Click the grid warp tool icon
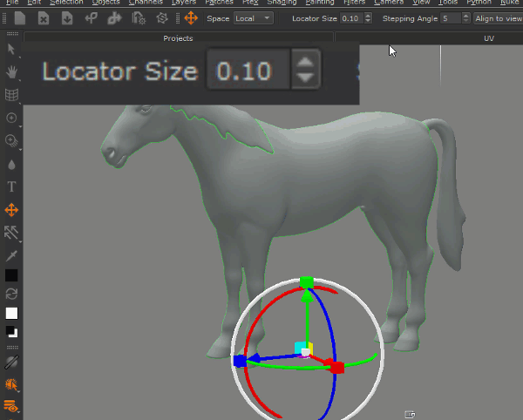This screenshot has width=523, height=420. (x=11, y=95)
